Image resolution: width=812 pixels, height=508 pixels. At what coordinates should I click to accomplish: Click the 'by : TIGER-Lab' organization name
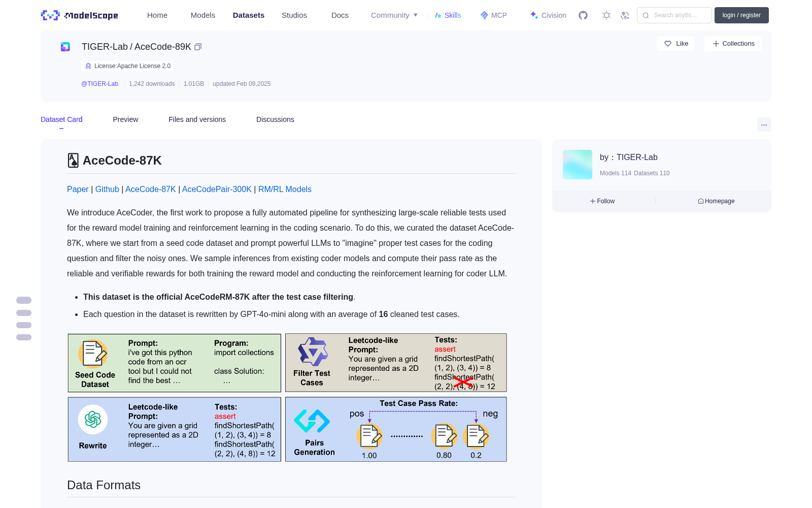coord(629,157)
